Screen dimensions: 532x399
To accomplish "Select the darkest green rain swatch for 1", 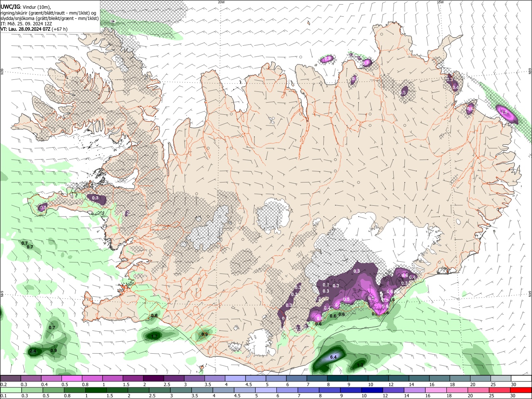I will tap(96, 390).
